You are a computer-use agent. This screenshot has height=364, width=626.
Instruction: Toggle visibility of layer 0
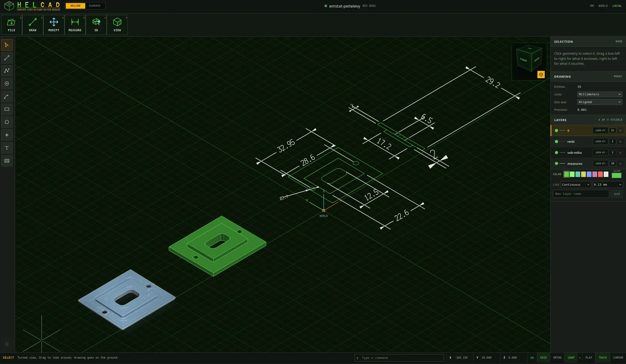coord(556,131)
